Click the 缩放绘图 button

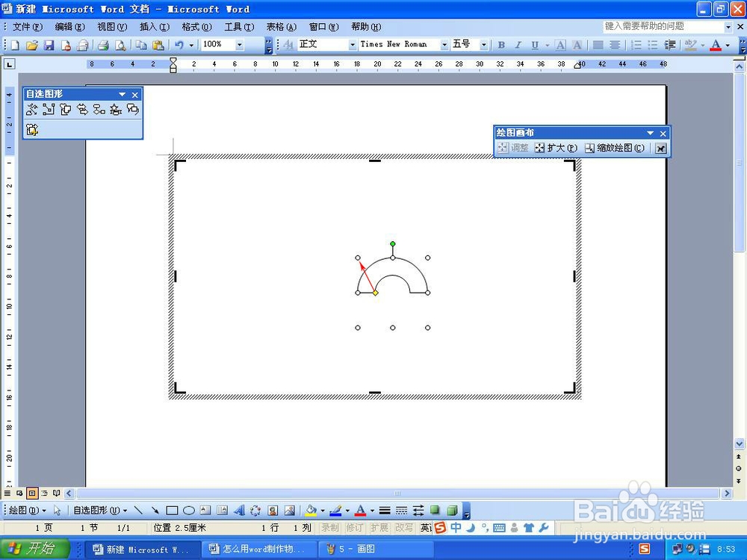coord(615,148)
